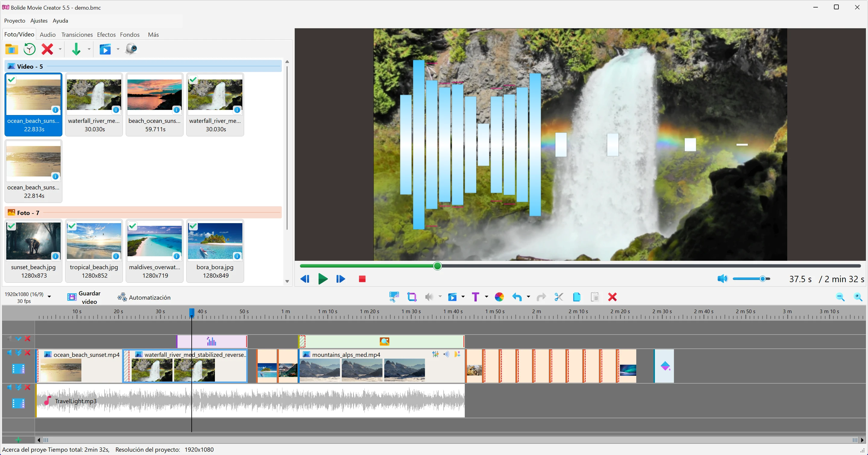Click the green play button
The height and width of the screenshot is (455, 868).
(x=323, y=279)
